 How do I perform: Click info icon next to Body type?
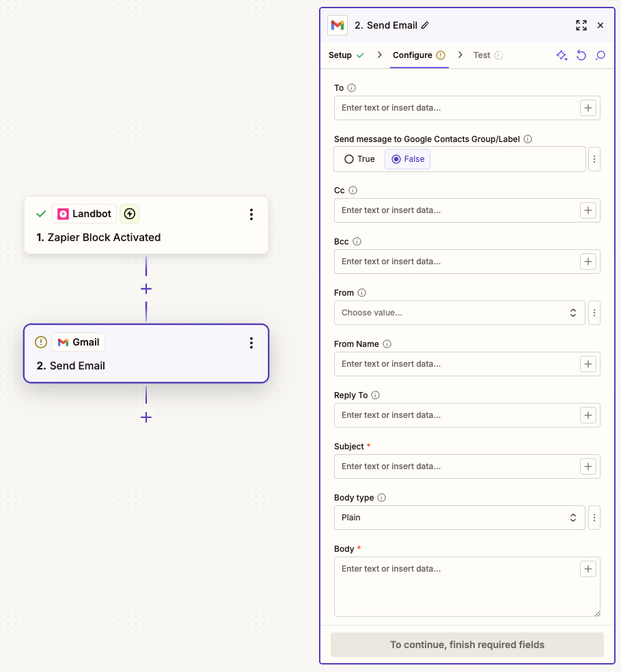click(381, 498)
